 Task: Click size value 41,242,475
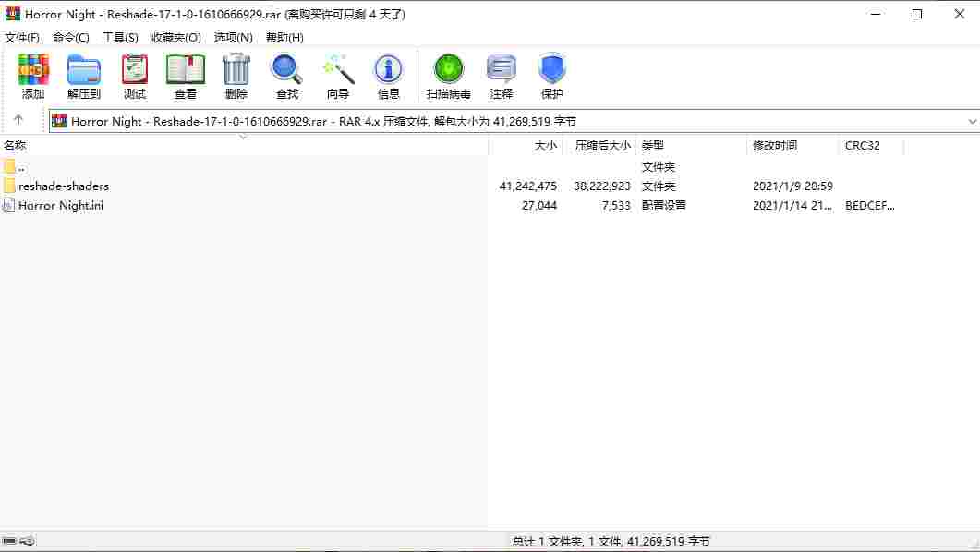point(528,186)
